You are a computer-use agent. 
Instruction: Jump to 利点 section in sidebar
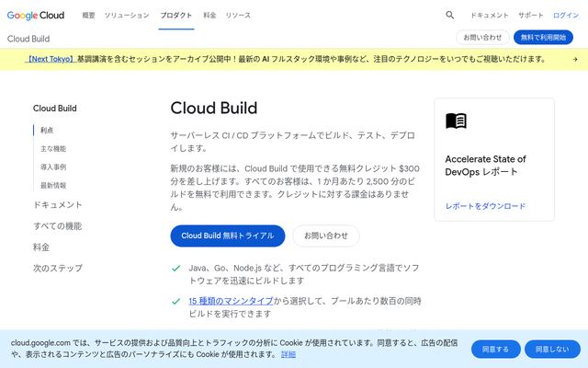47,130
